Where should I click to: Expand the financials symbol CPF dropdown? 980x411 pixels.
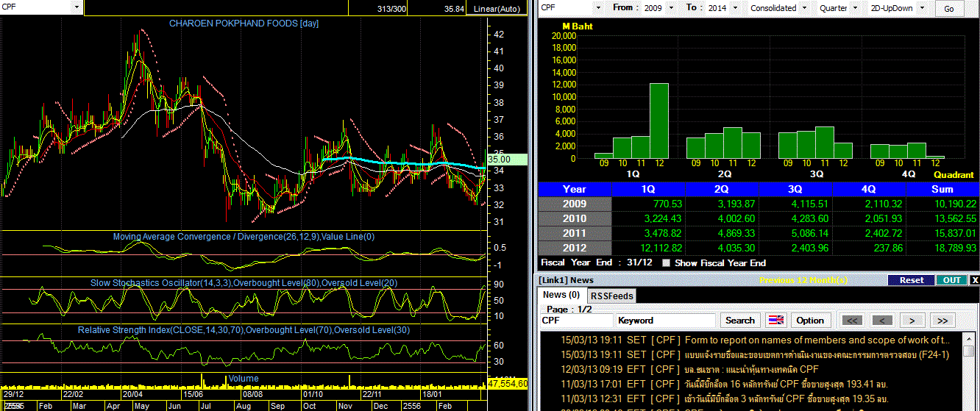[597, 8]
